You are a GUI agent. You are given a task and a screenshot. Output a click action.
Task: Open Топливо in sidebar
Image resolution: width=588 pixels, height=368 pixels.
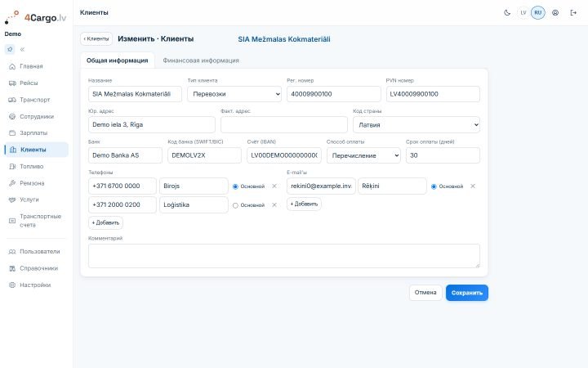pyautogui.click(x=37, y=166)
